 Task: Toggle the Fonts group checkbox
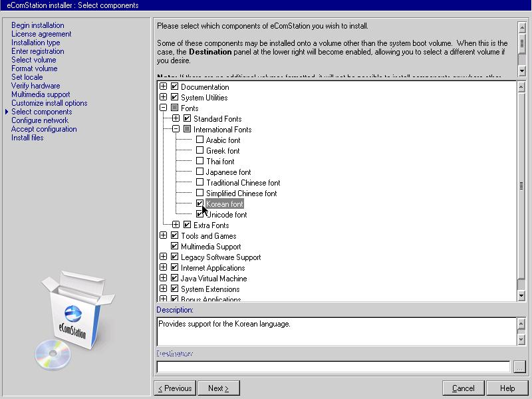pyautogui.click(x=174, y=108)
